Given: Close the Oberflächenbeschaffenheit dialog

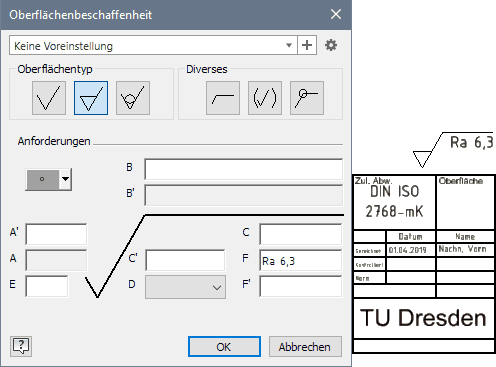Looking at the screenshot, I should pos(336,14).
